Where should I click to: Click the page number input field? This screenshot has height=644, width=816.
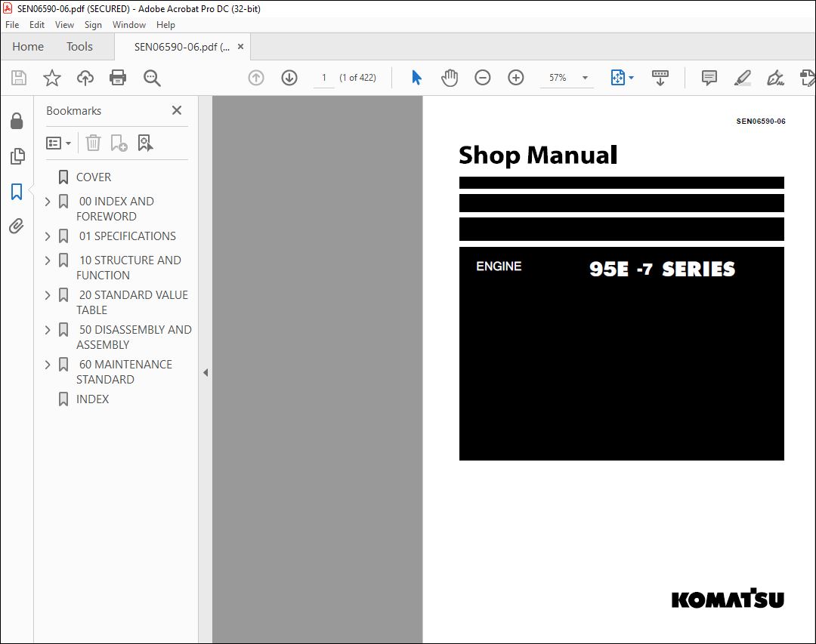point(323,78)
